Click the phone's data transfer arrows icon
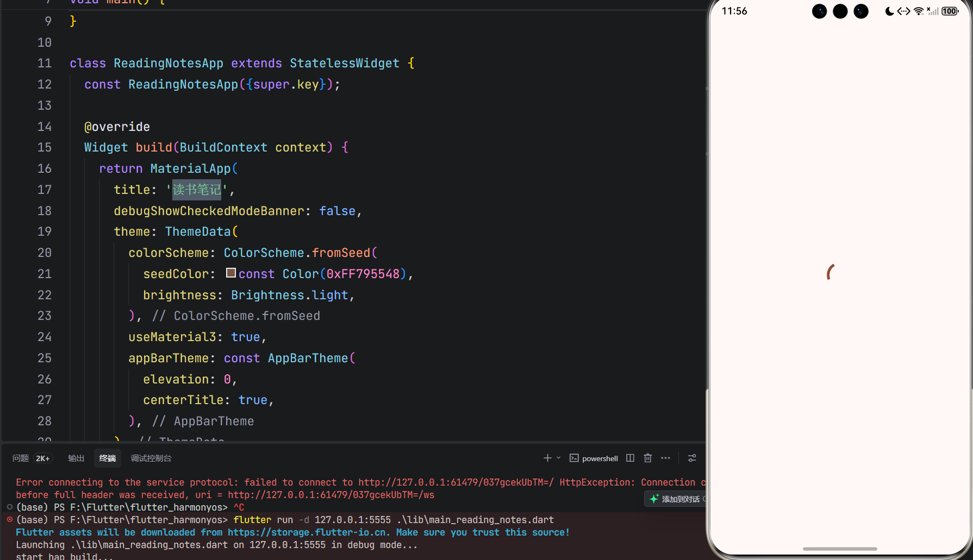This screenshot has width=973, height=560. [x=903, y=11]
